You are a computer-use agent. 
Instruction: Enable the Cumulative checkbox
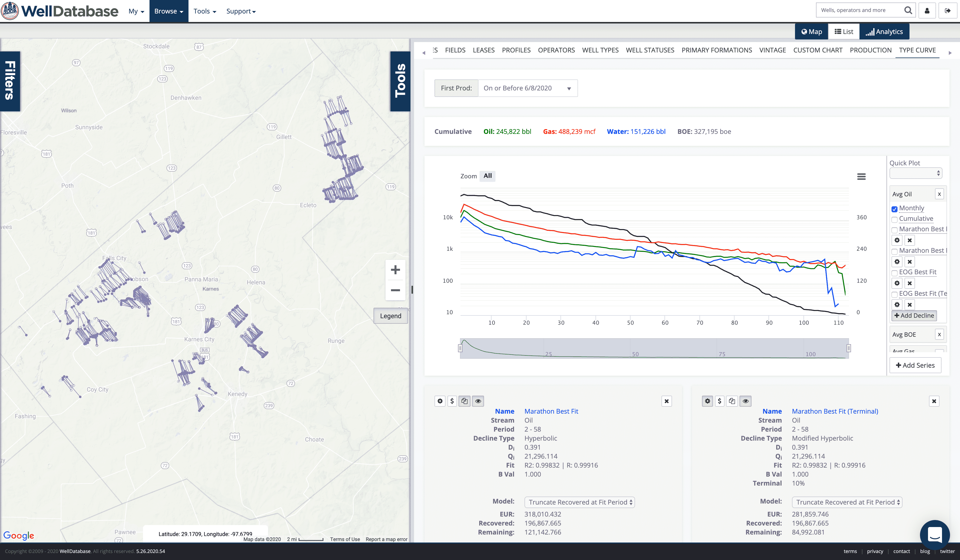(x=894, y=219)
